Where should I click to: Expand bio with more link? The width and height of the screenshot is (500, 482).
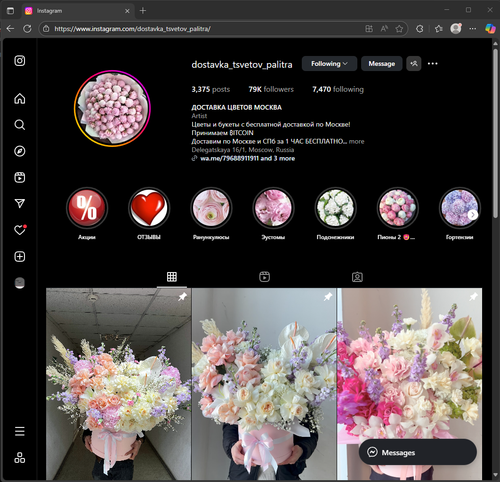click(x=356, y=141)
